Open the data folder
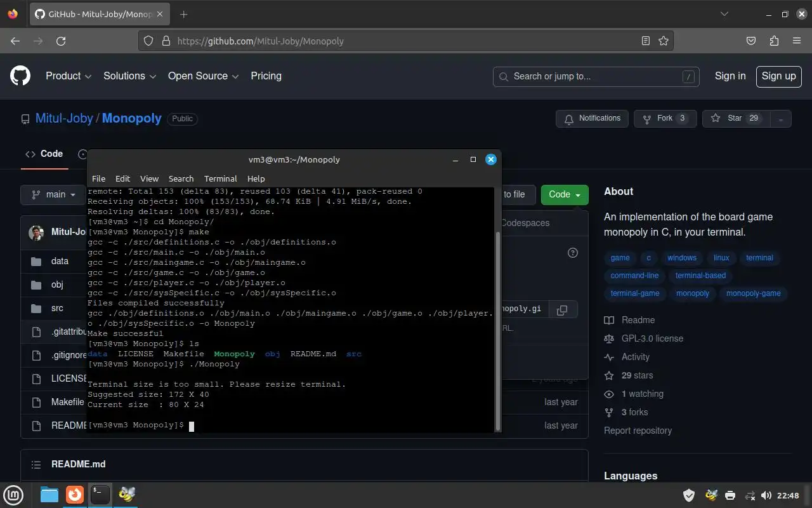 60,261
